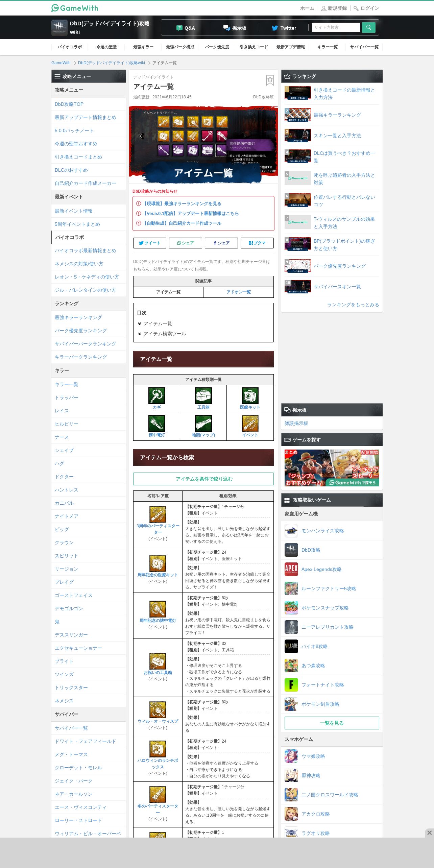Open the ジャンプ おすすめゲーム banner
This screenshot has height=868, width=434.
(x=332, y=468)
